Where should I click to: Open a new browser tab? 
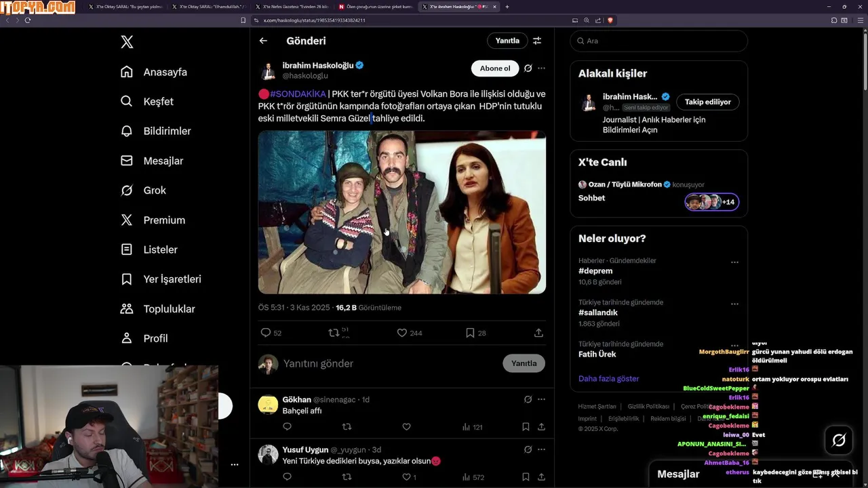507,7
